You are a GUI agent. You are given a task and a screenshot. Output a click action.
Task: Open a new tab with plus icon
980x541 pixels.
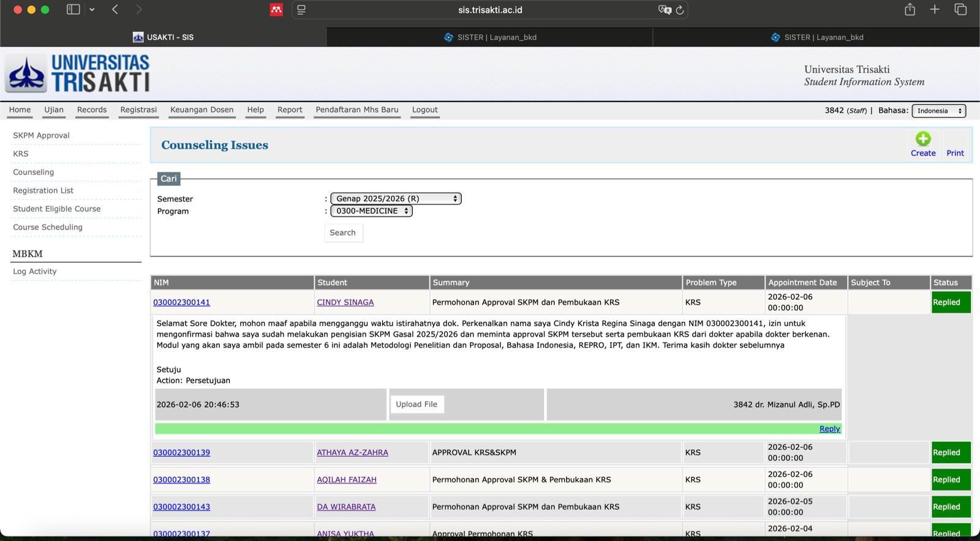click(x=935, y=10)
